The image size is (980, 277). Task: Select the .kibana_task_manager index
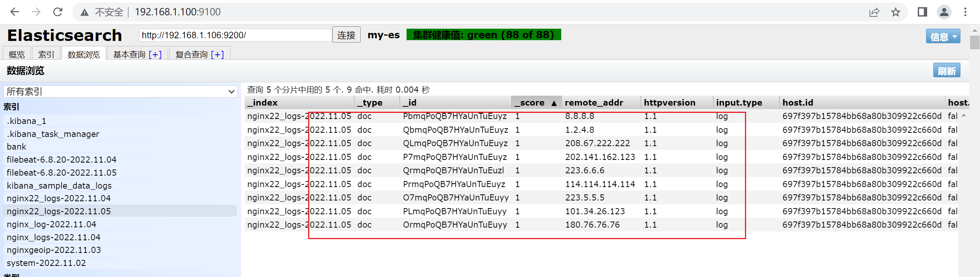[x=120, y=134]
